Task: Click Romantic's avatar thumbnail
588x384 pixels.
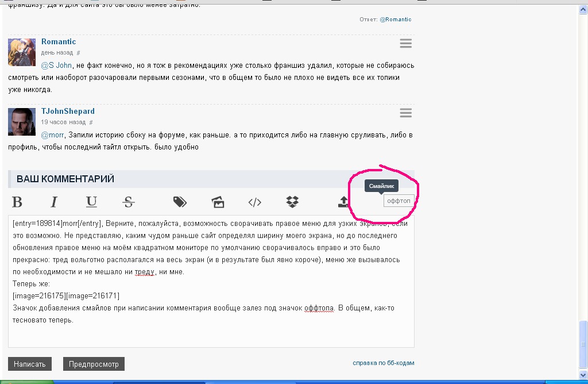Action: point(22,52)
